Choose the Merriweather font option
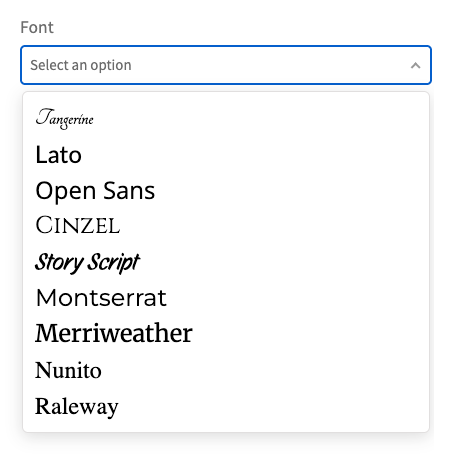This screenshot has width=452, height=463. [x=226, y=333]
